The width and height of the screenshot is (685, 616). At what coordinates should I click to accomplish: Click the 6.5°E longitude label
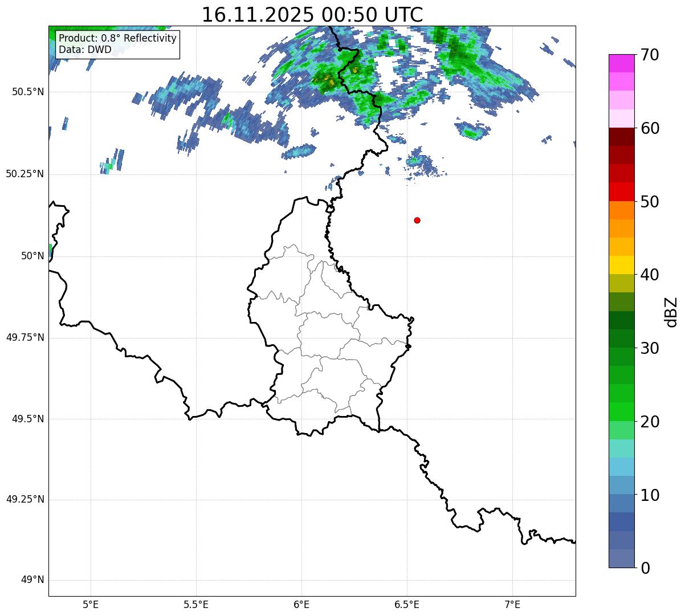pos(407,605)
